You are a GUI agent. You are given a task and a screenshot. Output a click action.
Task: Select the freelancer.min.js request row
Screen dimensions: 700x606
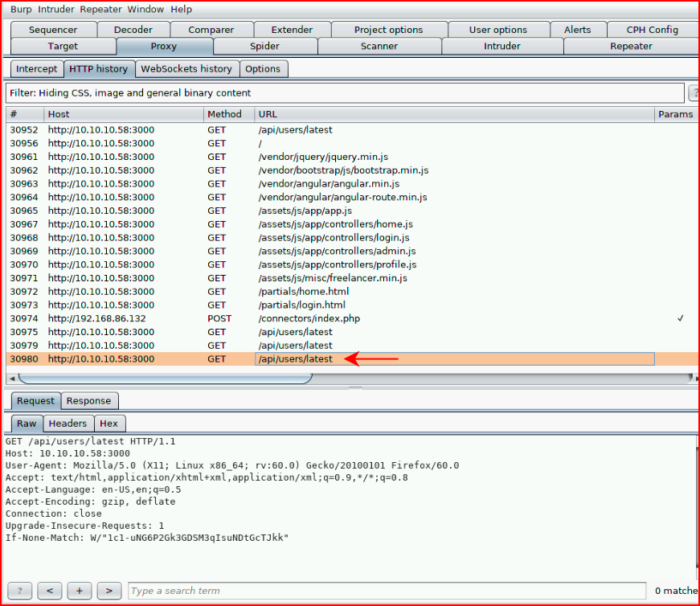pyautogui.click(x=352, y=278)
